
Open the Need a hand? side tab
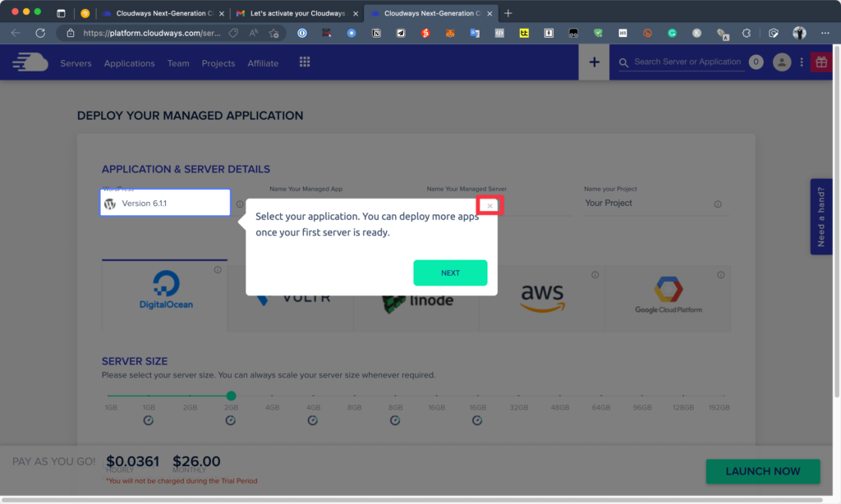point(821,217)
